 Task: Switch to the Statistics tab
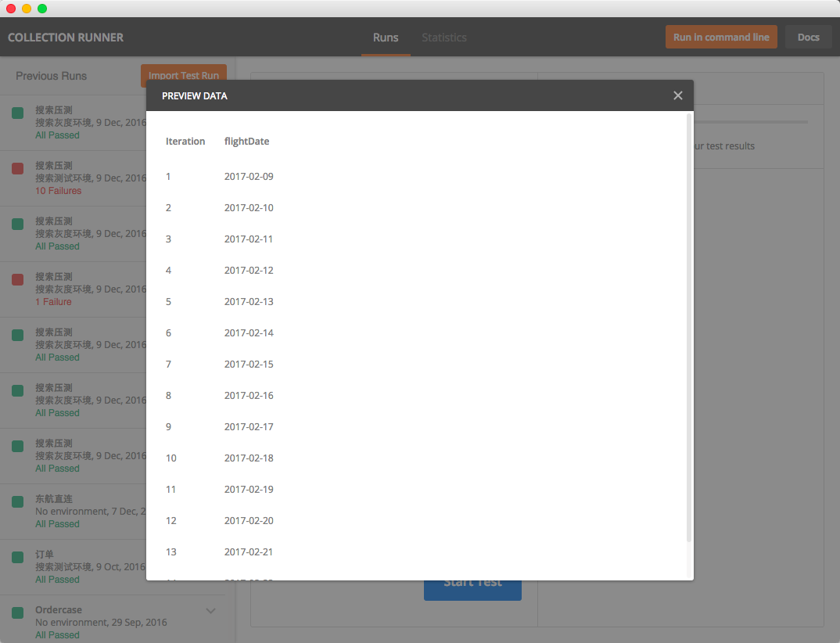point(443,37)
